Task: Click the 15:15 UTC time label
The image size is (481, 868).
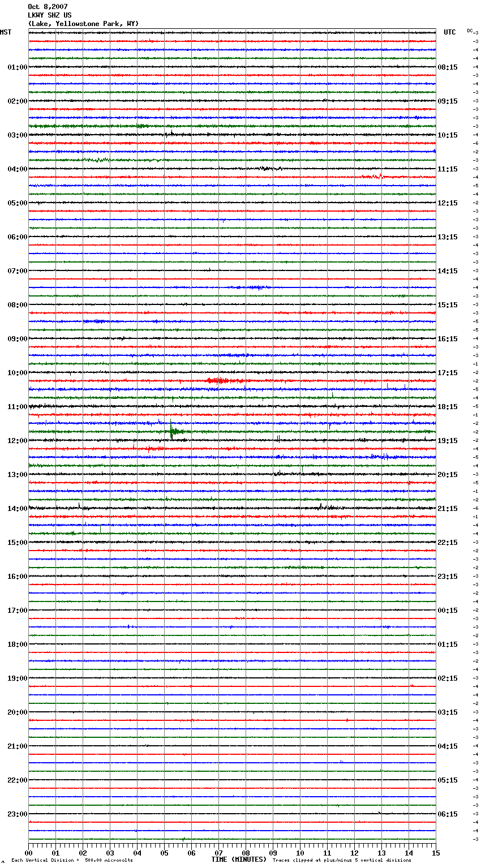Action: point(448,305)
